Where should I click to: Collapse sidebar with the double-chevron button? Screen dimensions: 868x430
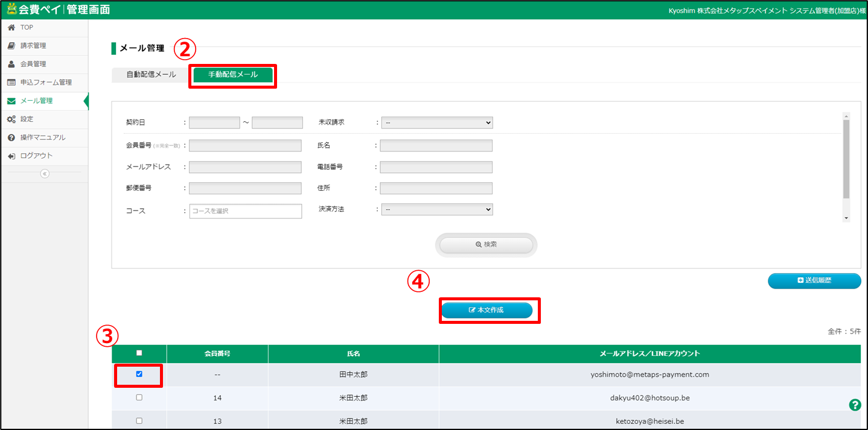coord(44,174)
